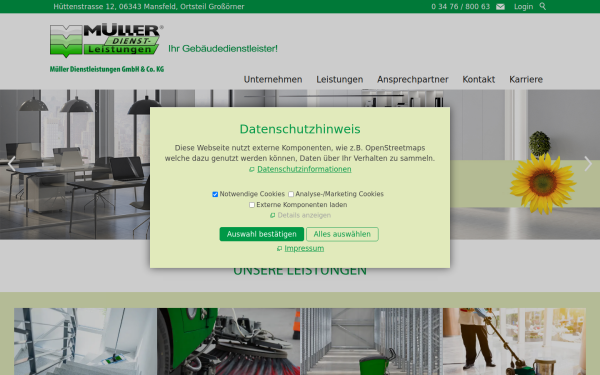
Task: Click icon beside Datenschutzinformationen link
Action: coord(252,170)
